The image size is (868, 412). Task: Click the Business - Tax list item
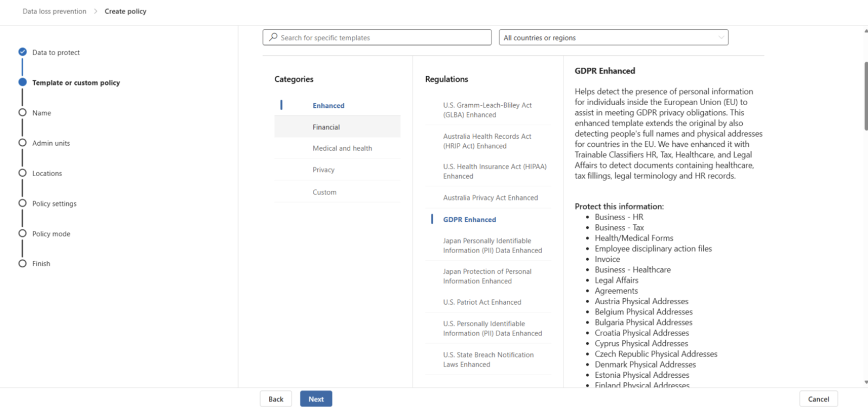point(619,228)
